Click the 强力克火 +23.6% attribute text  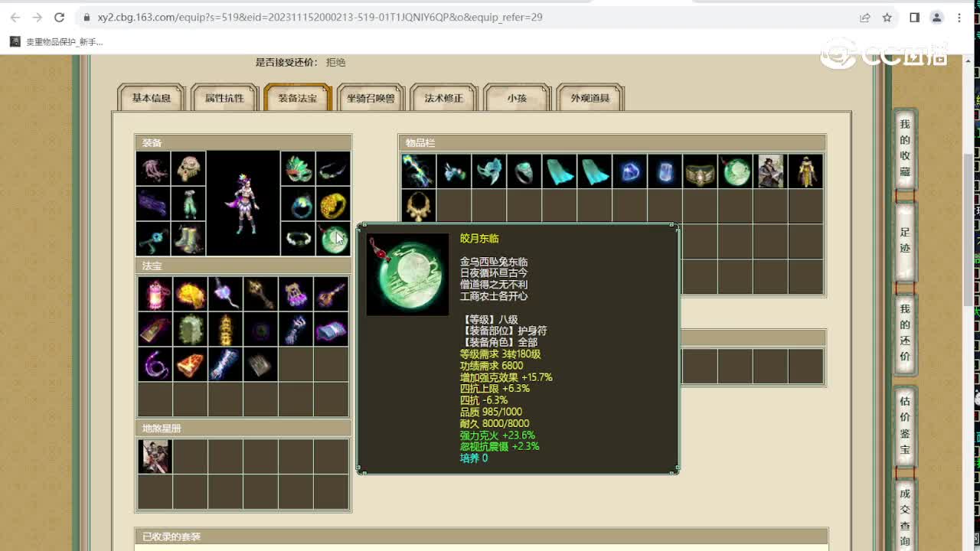(498, 435)
